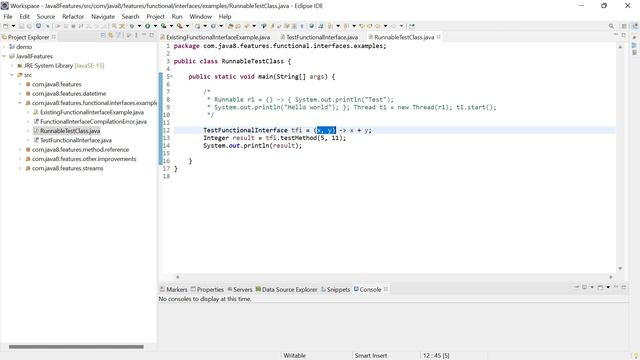Open the New wizard dropdown arrow
Screen dimensions: 640x360
(x=13, y=26)
